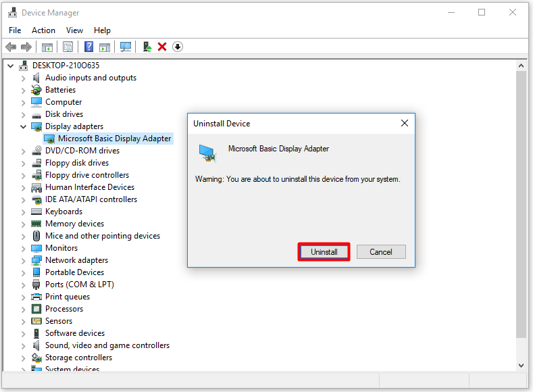Screen dimensions: 533x392
Task: Click the vertical scrollbar thumb
Action: tap(521, 204)
